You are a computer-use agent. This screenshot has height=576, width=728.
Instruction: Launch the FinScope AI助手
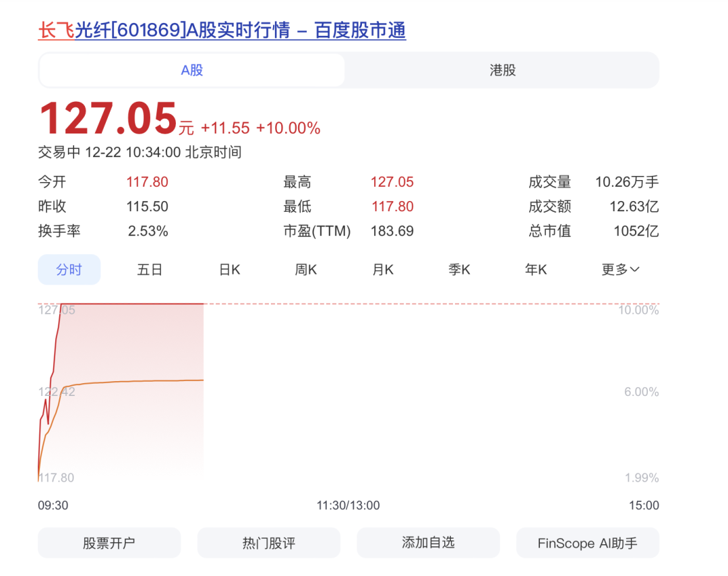click(588, 542)
